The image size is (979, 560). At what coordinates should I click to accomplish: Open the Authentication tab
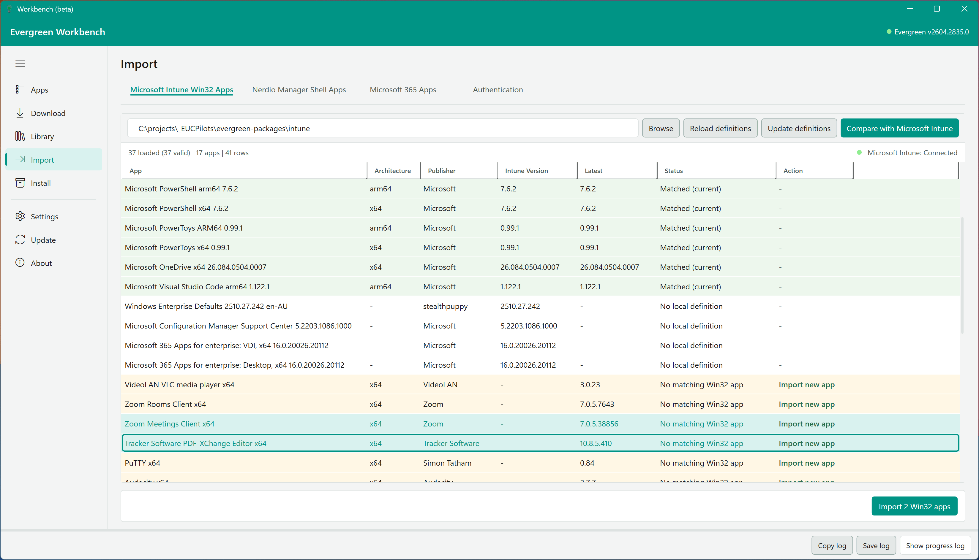(498, 90)
